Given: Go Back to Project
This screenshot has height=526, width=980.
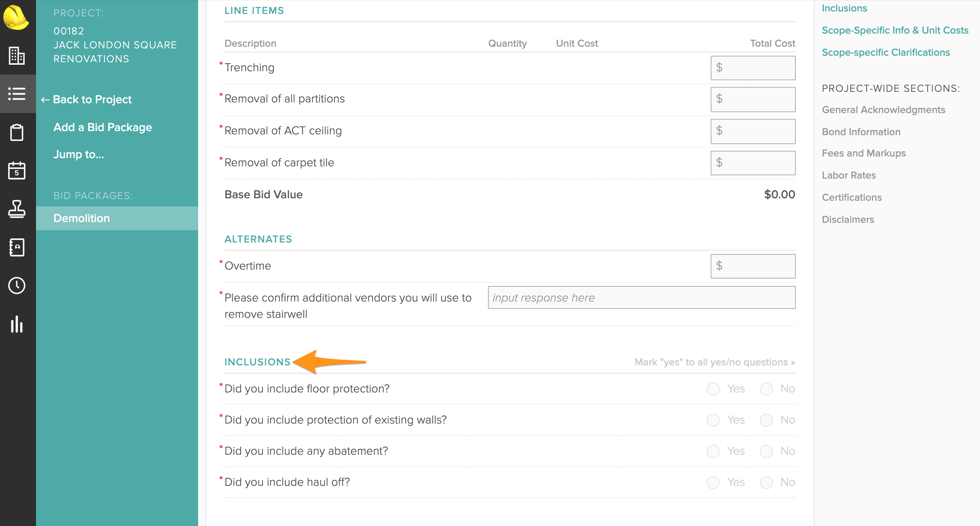Looking at the screenshot, I should click(x=86, y=100).
